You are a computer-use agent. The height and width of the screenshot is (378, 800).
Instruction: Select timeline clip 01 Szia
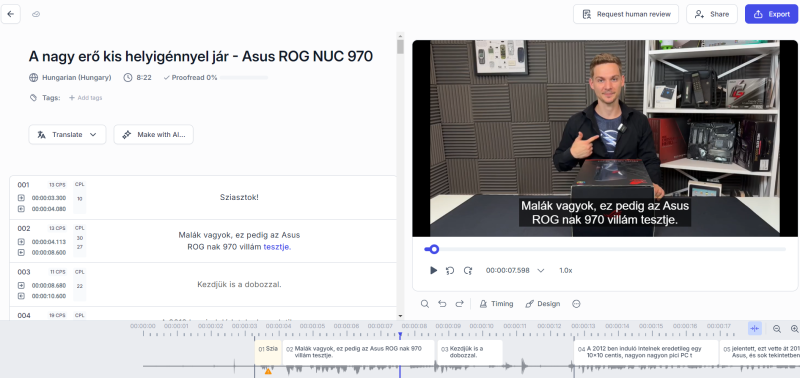coord(268,352)
